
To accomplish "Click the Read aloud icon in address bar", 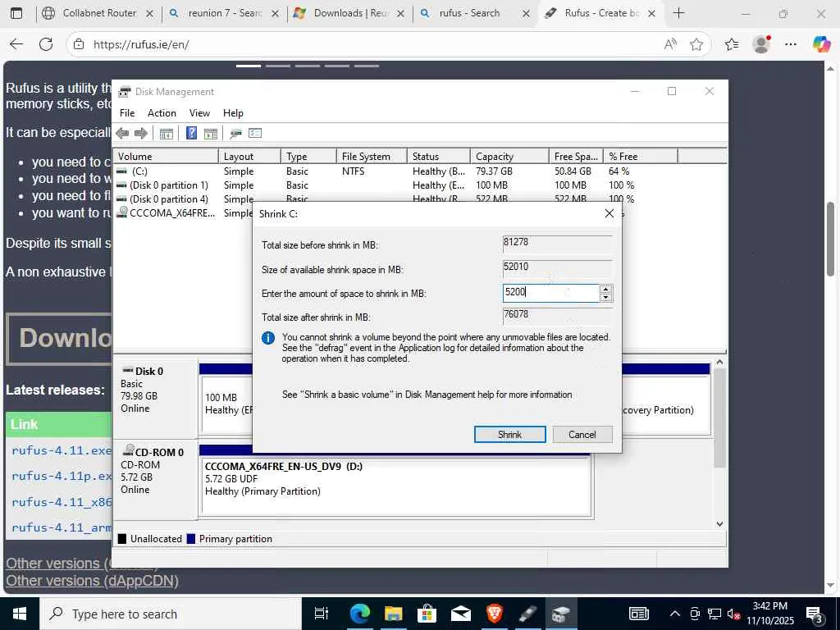I will [669, 44].
